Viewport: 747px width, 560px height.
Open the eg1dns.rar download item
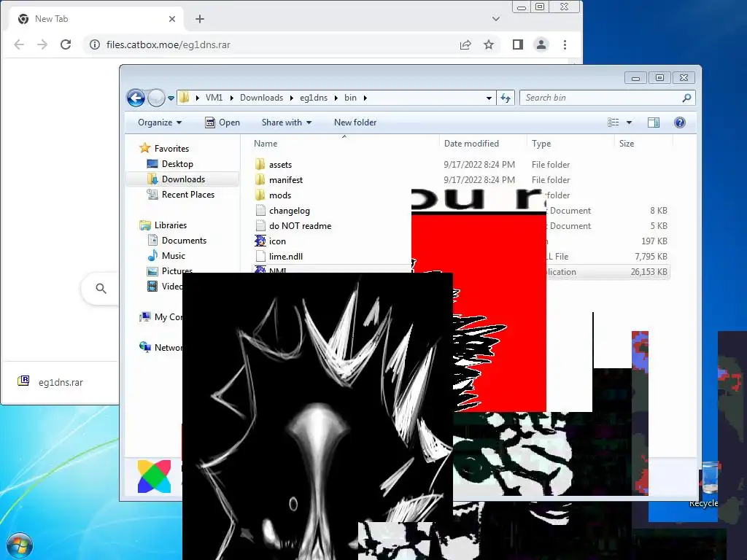[x=50, y=382]
